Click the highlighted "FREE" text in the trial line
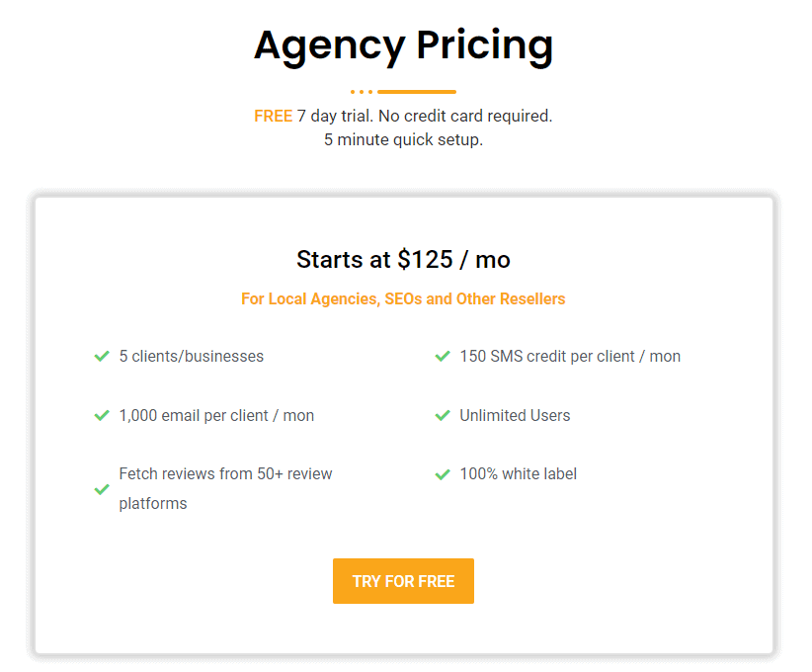 (x=273, y=116)
